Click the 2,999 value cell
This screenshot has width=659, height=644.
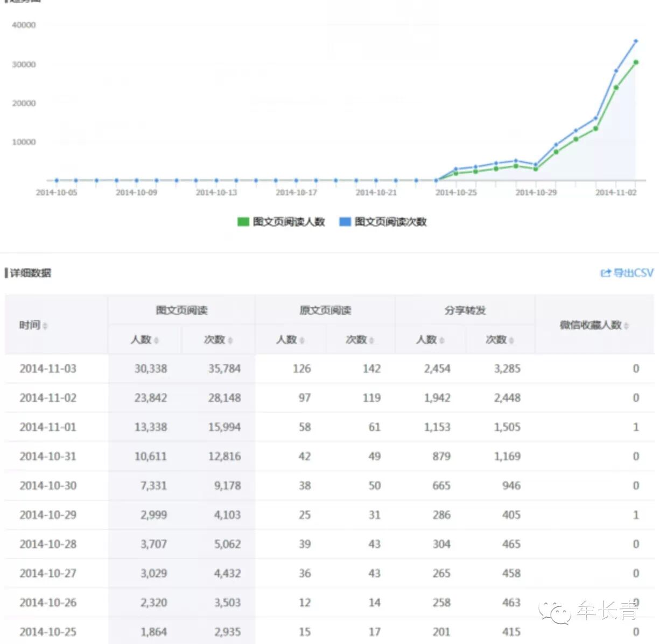pos(153,515)
